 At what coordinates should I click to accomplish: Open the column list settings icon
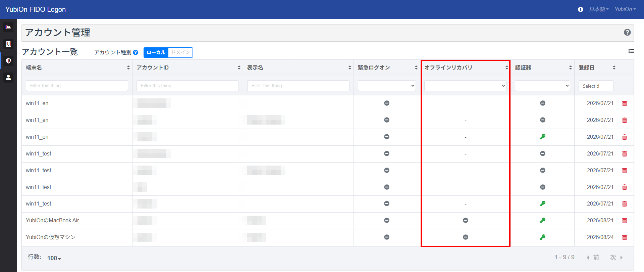[x=631, y=51]
